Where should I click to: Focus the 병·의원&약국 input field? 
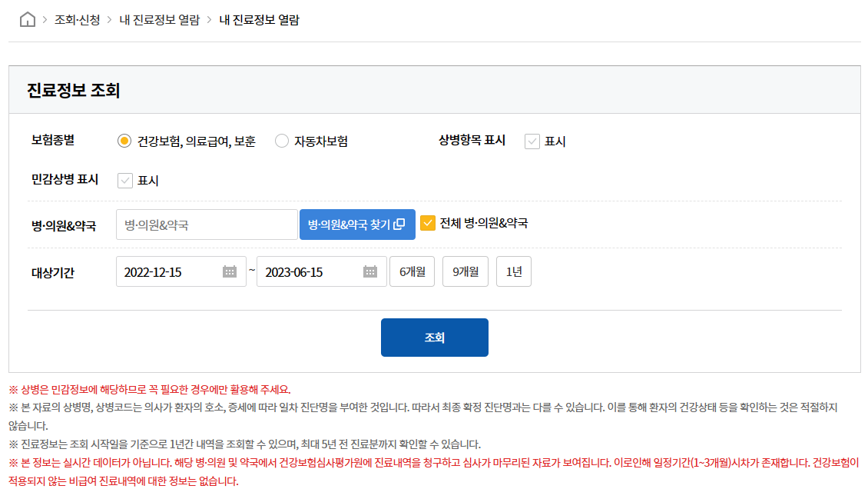click(207, 225)
